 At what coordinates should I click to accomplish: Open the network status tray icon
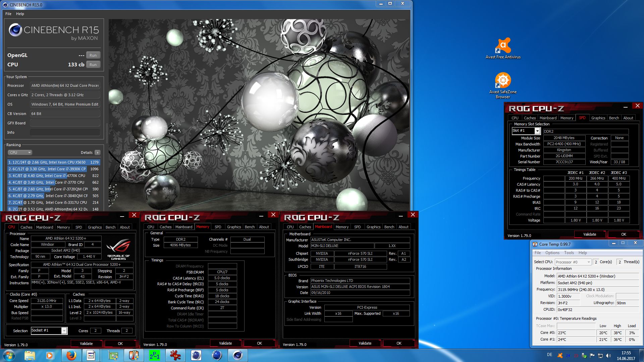tap(600, 356)
